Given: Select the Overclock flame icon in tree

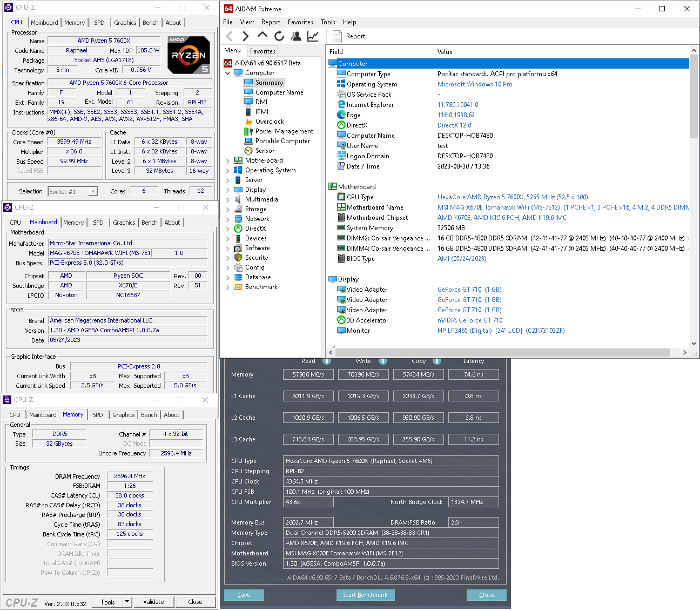Looking at the screenshot, I should 248,122.
